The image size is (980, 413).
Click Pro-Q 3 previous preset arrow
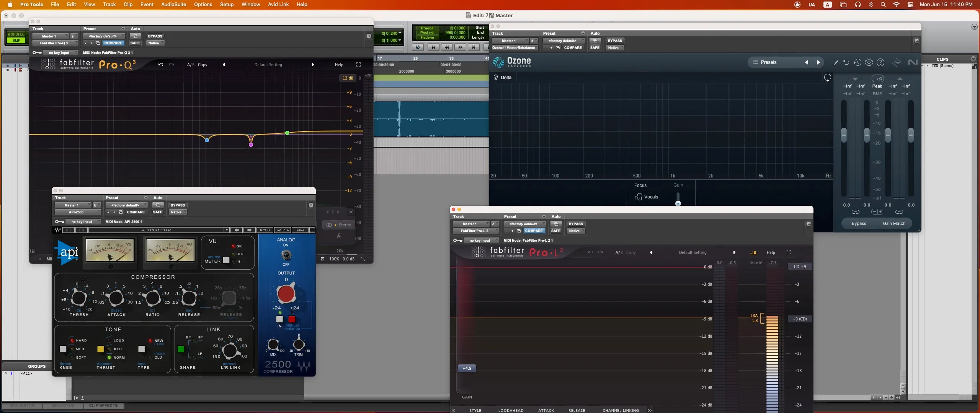coord(224,65)
